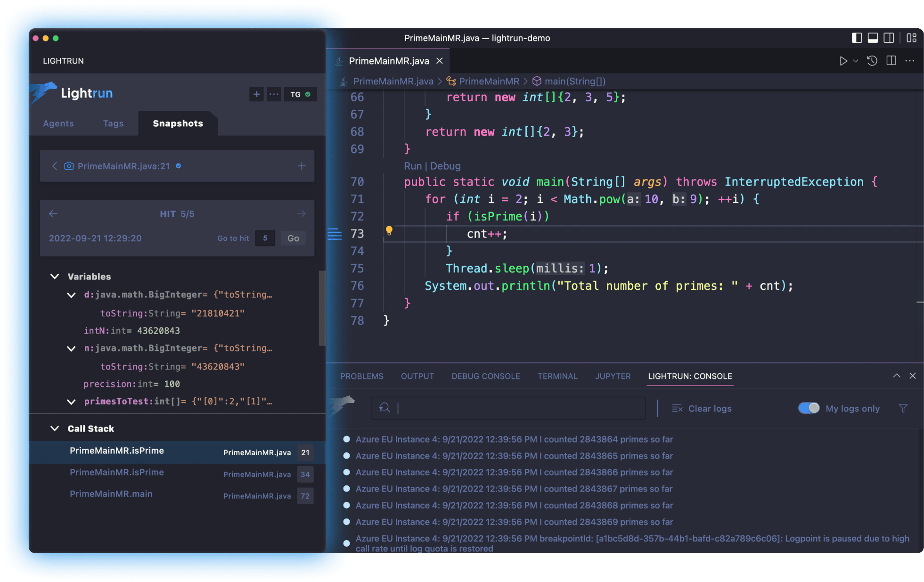Image resolution: width=924 pixels, height=582 pixels.
Task: Open the DEBUG CONSOLE tab
Action: (x=486, y=377)
